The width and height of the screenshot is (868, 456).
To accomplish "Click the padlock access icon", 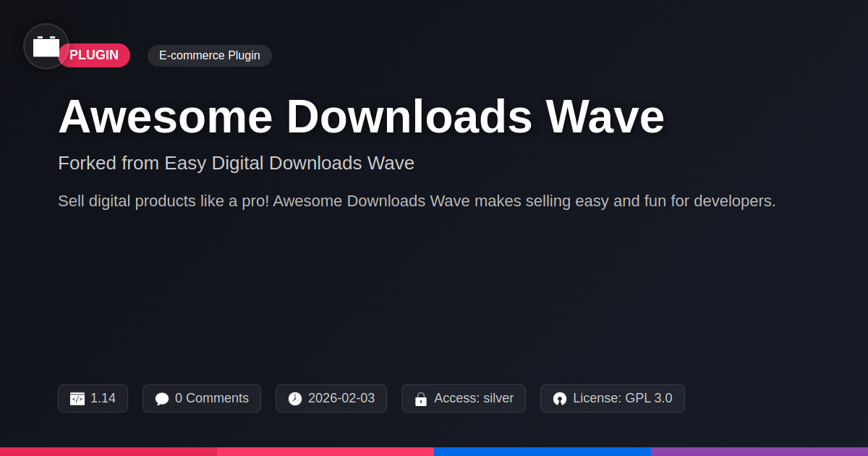I will click(421, 399).
